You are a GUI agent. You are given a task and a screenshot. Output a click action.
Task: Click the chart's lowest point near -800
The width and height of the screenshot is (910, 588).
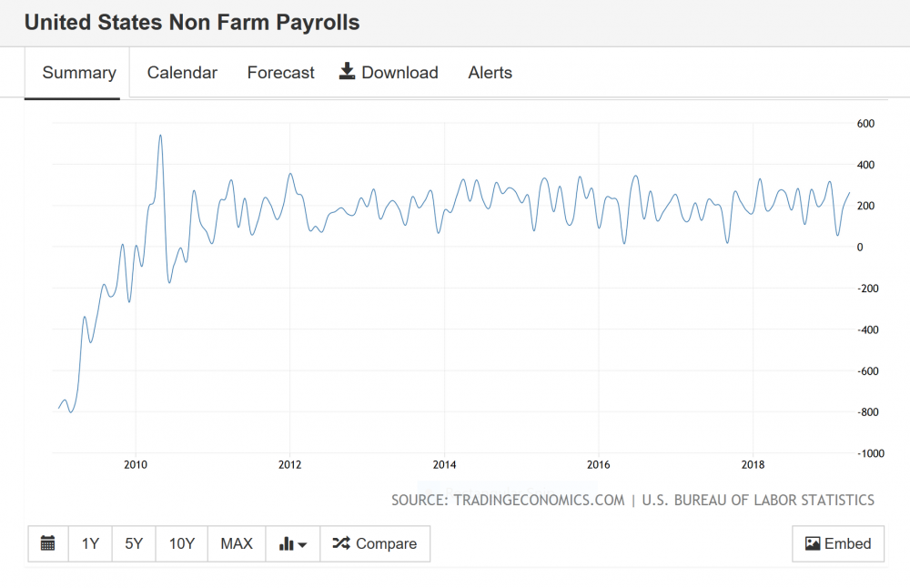pyautogui.click(x=71, y=411)
